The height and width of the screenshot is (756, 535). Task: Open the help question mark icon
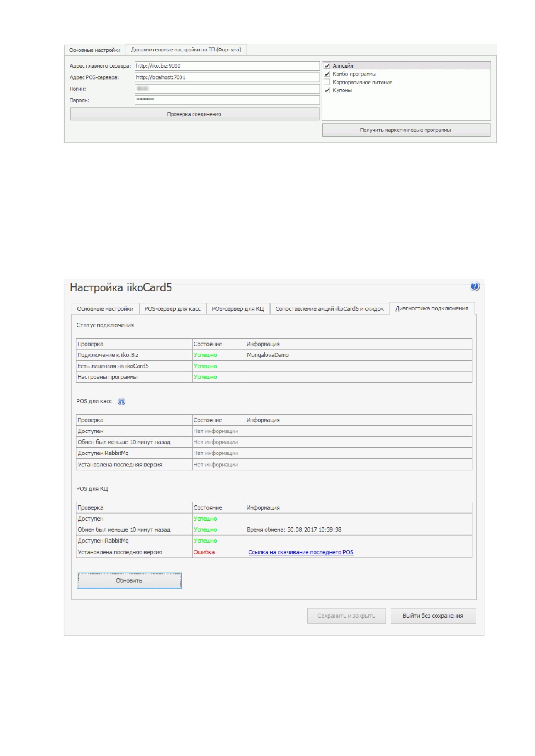[x=475, y=287]
